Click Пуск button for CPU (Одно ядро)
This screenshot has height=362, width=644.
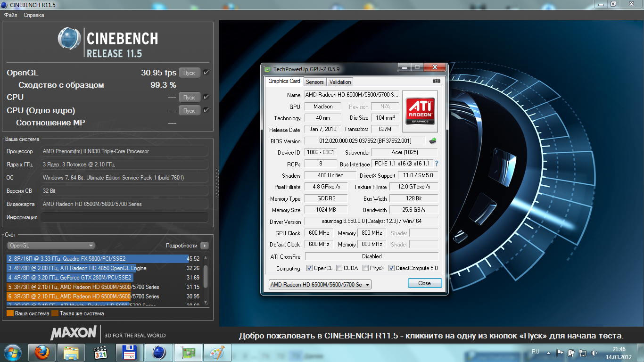point(189,110)
